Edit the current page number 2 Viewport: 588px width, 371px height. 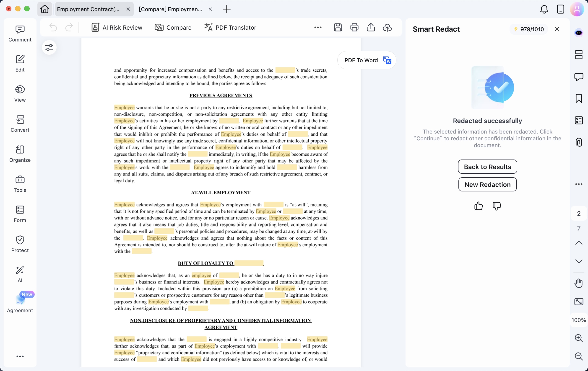579,214
